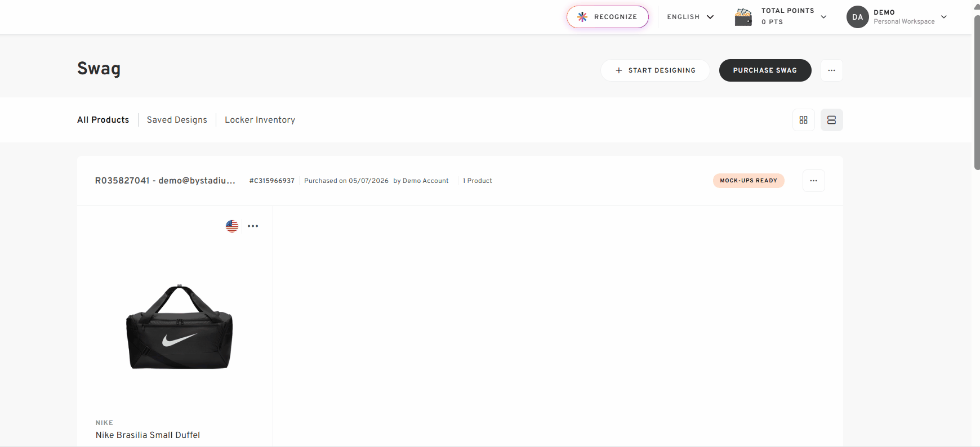980x447 pixels.
Task: Click the 0 PTS value
Action: (x=772, y=22)
